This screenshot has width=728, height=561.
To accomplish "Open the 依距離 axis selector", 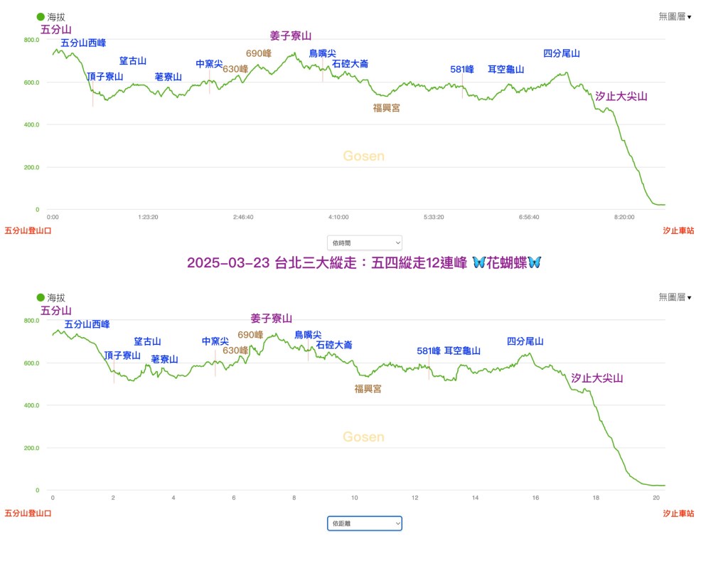I will [365, 523].
